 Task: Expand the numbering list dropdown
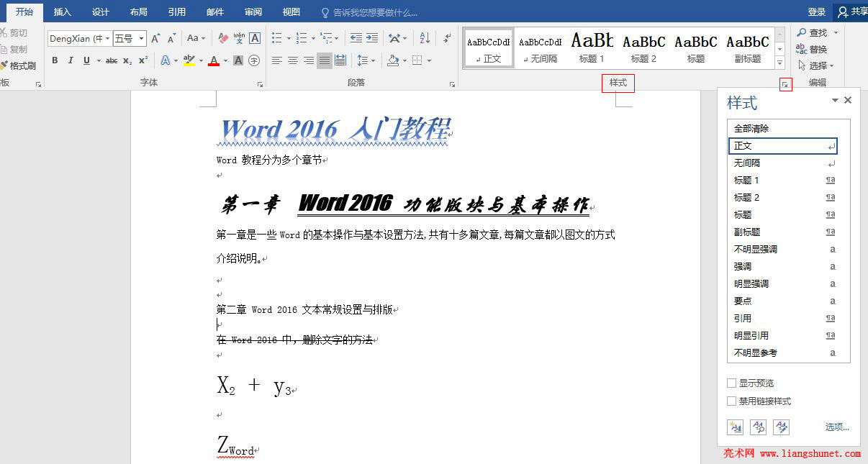[x=313, y=38]
